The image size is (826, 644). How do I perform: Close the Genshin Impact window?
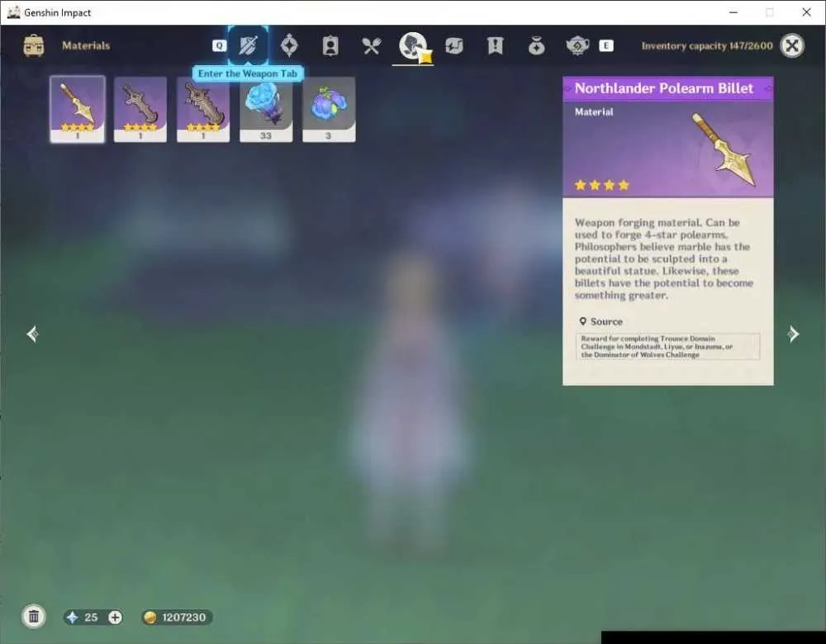click(x=806, y=12)
